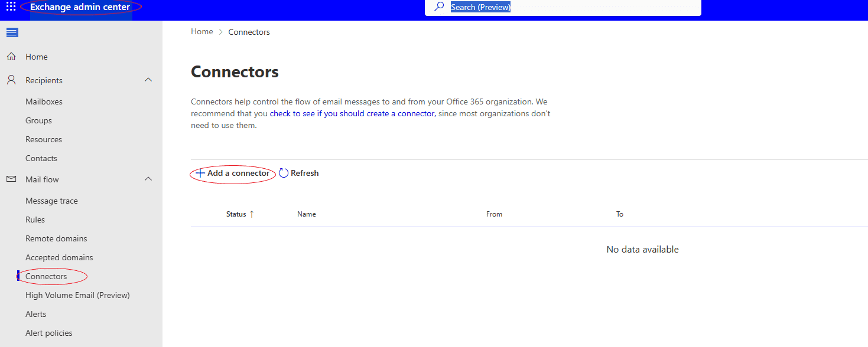This screenshot has height=347, width=868.
Task: Click the Home breadcrumb link
Action: click(x=201, y=32)
